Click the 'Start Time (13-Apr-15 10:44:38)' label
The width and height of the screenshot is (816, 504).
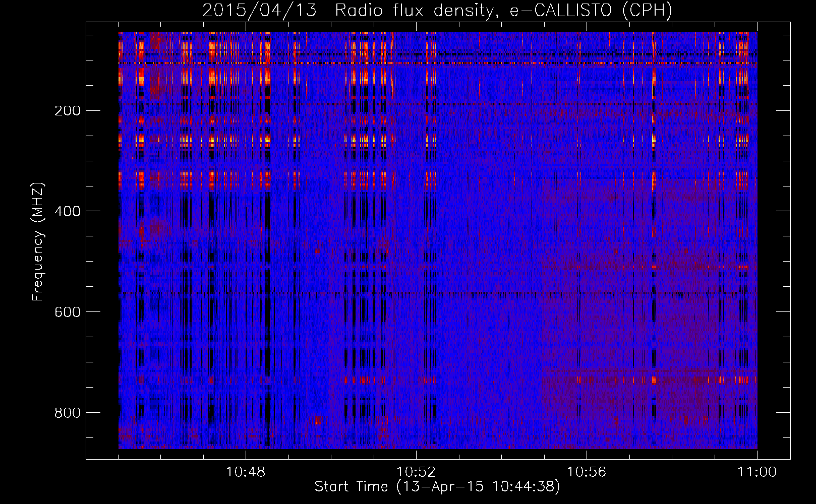pos(437,487)
